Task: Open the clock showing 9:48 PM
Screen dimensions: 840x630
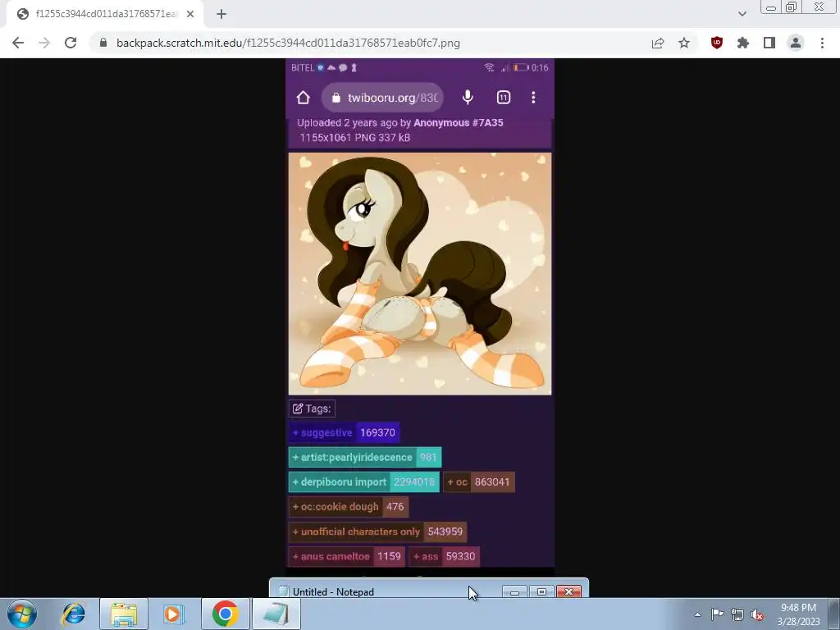Action: pyautogui.click(x=798, y=614)
